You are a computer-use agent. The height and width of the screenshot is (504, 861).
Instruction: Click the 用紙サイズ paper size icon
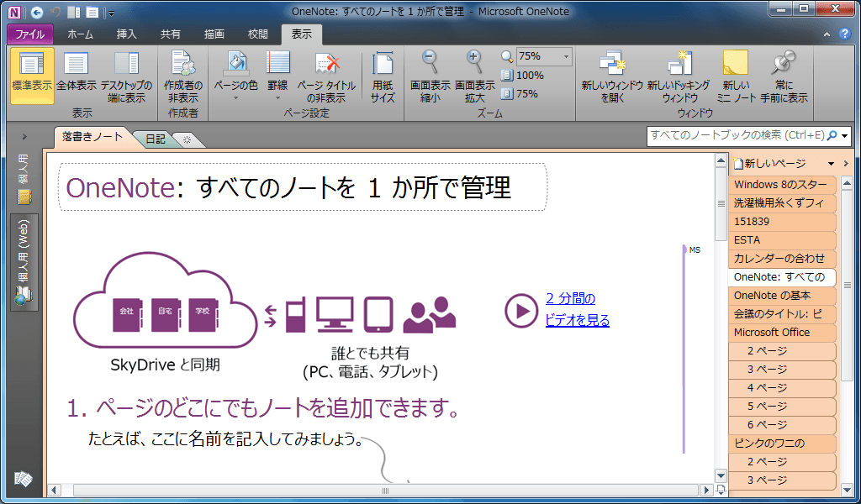(x=383, y=76)
